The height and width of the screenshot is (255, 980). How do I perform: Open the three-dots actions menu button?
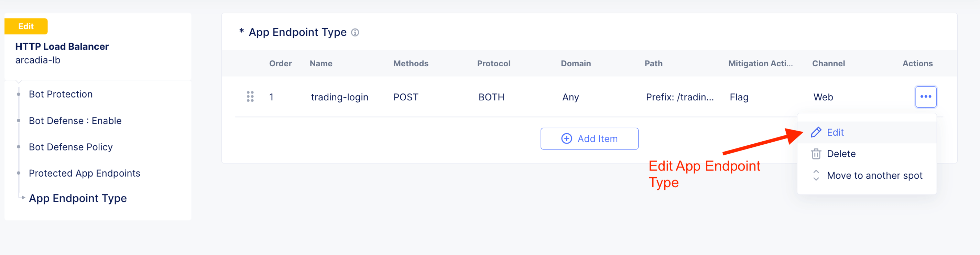click(925, 97)
